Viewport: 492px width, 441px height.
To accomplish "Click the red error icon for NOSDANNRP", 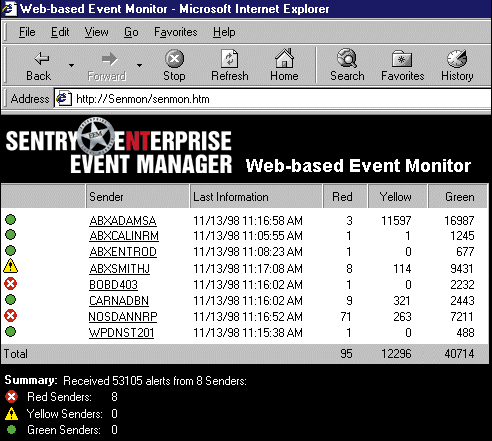I will [x=10, y=315].
